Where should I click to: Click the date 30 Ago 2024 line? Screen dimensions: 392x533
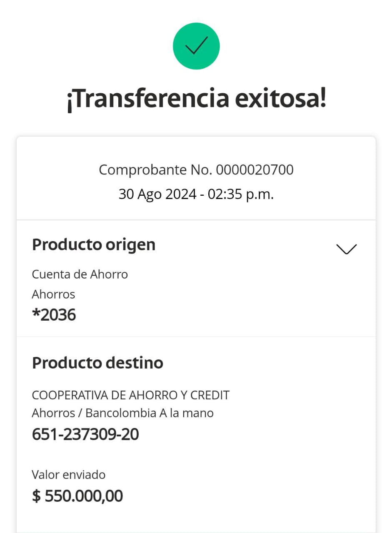click(196, 194)
